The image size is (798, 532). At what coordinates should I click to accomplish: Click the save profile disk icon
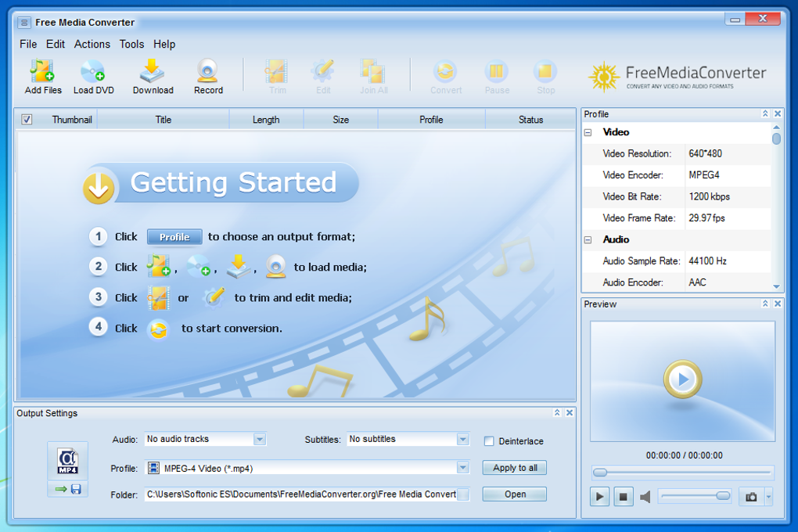(76, 489)
